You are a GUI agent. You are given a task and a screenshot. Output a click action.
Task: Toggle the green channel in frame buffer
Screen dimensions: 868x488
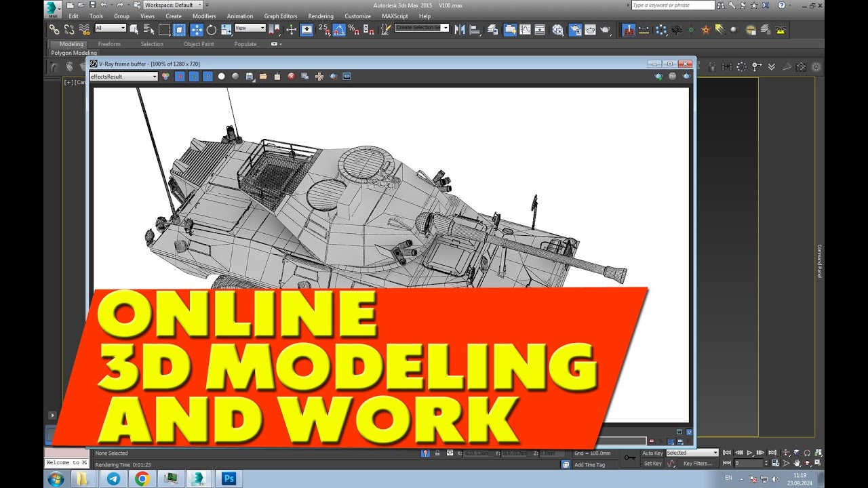pyautogui.click(x=194, y=77)
